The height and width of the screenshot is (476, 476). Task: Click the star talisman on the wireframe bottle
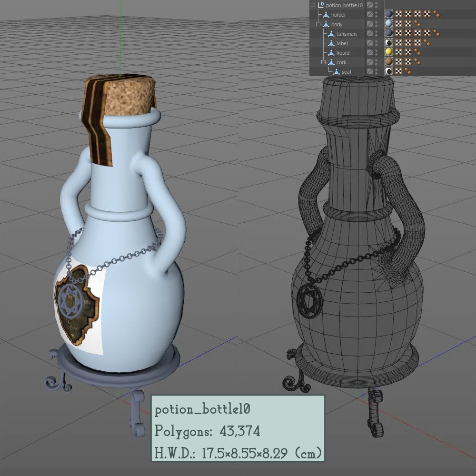tap(309, 301)
